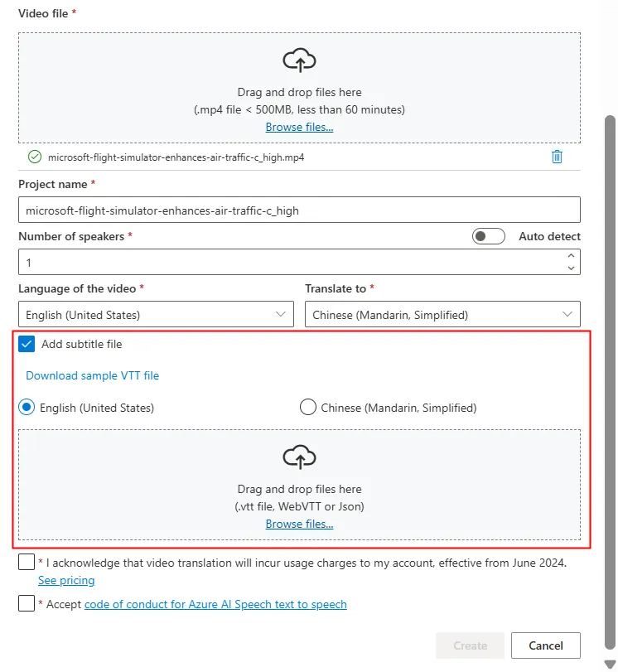
Task: Click Browse files link in the video upload area
Action: [299, 127]
